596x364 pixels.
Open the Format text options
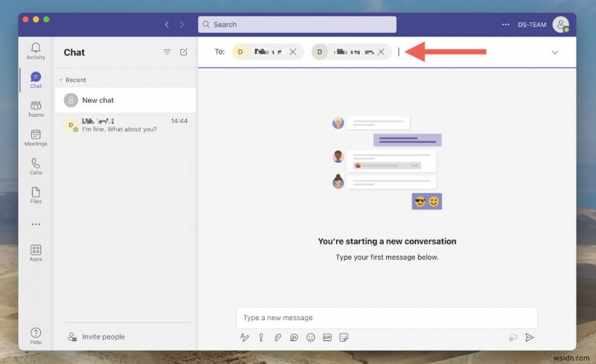244,337
